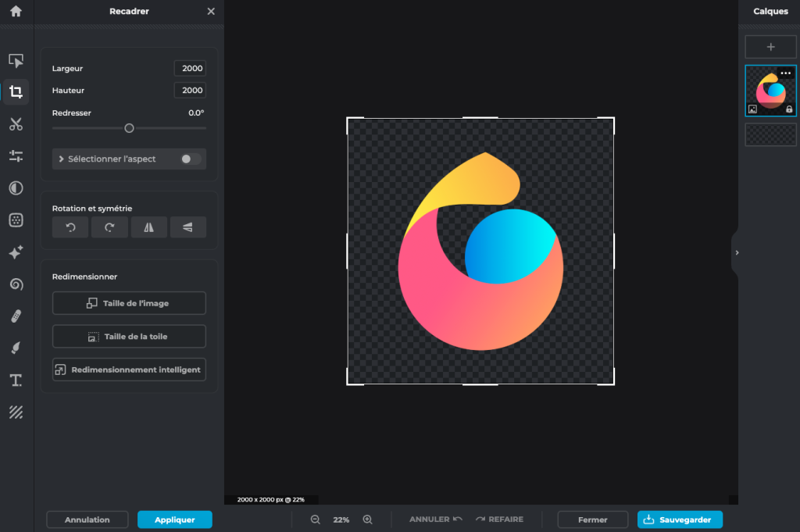Toggle the Sélectionner l'aspect switch
The image size is (800, 532).
pos(190,159)
